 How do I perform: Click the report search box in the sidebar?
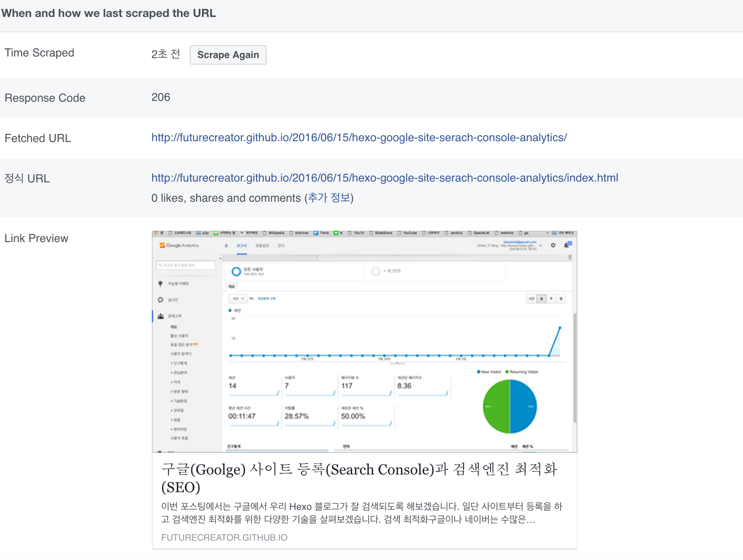(186, 265)
